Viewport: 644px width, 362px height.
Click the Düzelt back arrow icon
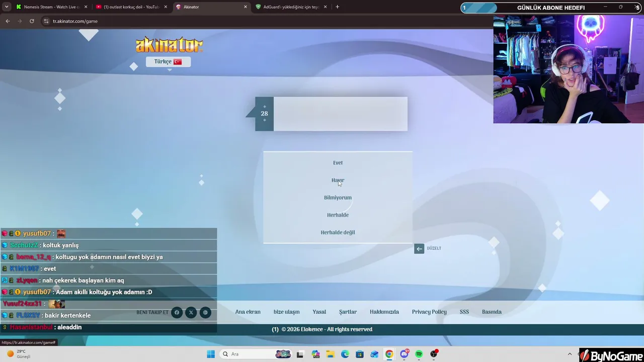click(419, 248)
